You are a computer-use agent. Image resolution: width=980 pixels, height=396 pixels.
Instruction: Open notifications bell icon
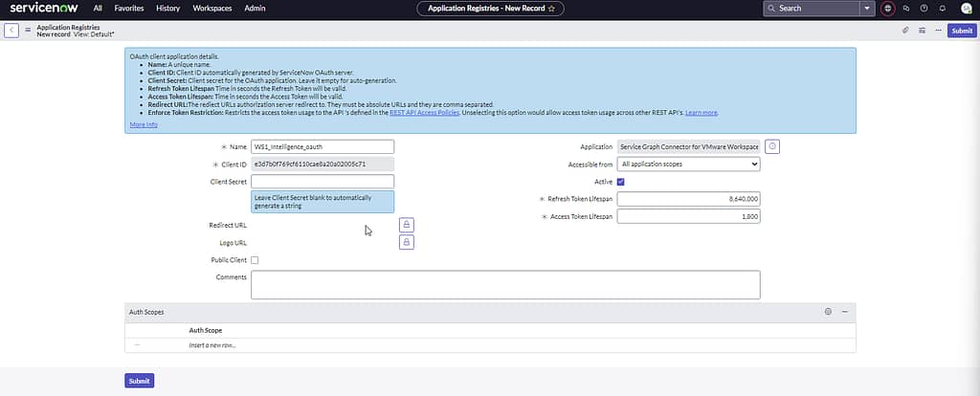tap(942, 8)
